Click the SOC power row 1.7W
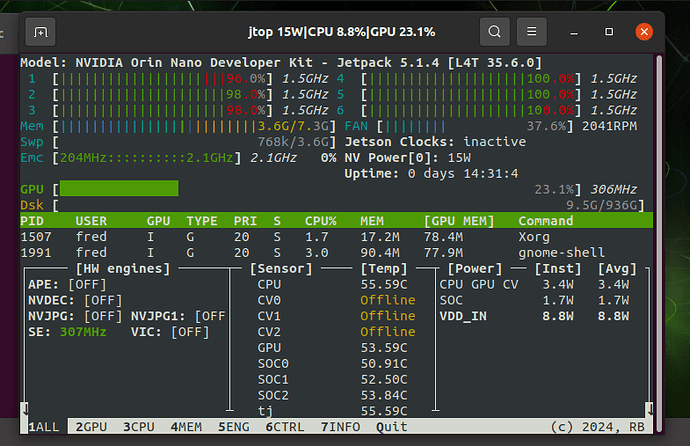The height and width of the screenshot is (446, 690). pos(534,300)
